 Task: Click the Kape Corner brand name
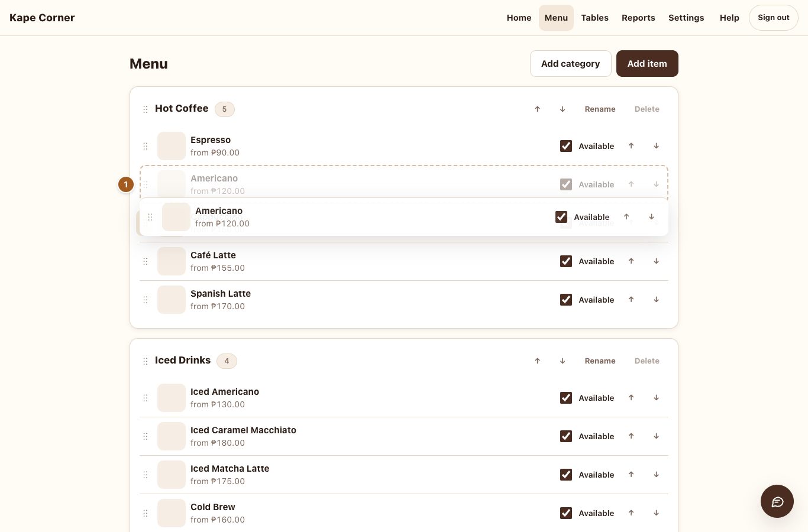coord(42,18)
